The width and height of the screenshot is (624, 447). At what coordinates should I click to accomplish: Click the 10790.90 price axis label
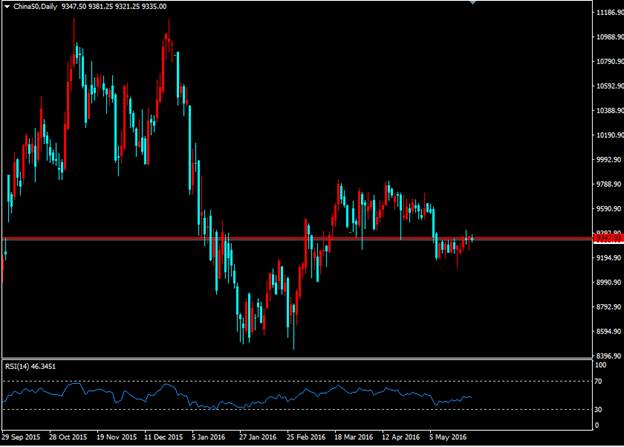609,61
